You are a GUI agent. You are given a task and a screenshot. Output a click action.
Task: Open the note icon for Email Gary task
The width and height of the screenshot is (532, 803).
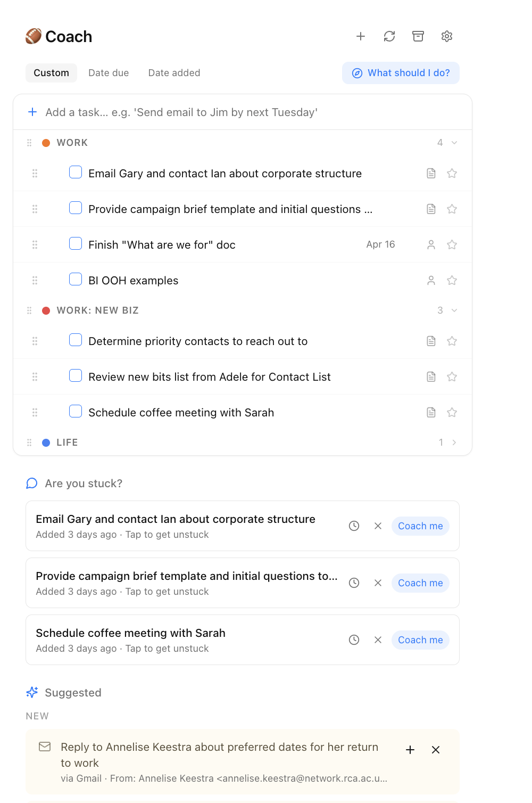(431, 173)
